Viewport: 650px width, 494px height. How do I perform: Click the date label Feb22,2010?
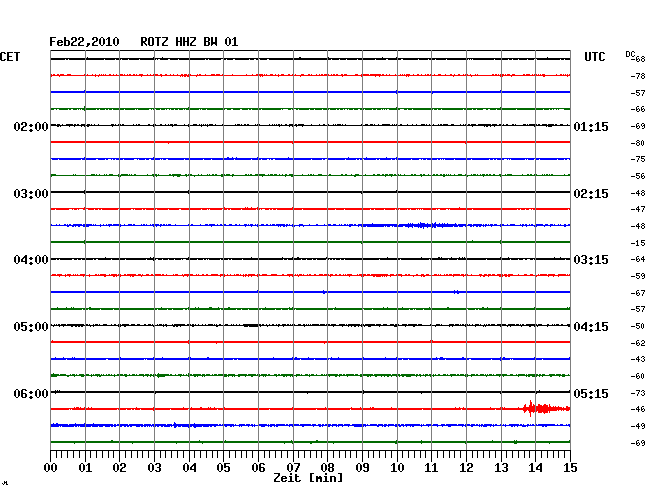coord(84,42)
